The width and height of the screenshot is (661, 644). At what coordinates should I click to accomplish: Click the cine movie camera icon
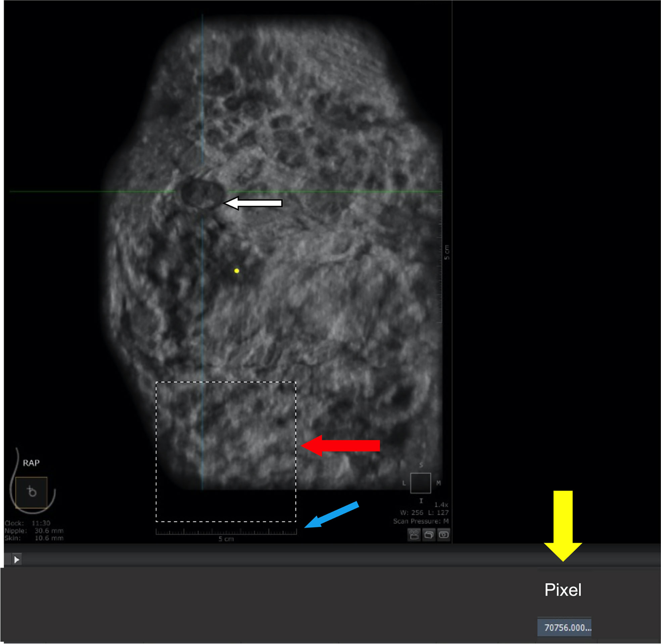414,535
